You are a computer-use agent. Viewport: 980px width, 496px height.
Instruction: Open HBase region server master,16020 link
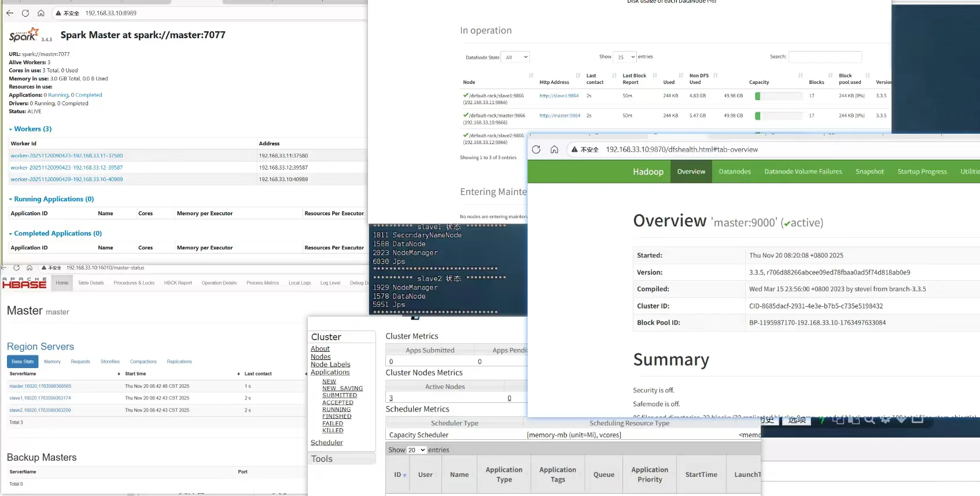(40, 386)
